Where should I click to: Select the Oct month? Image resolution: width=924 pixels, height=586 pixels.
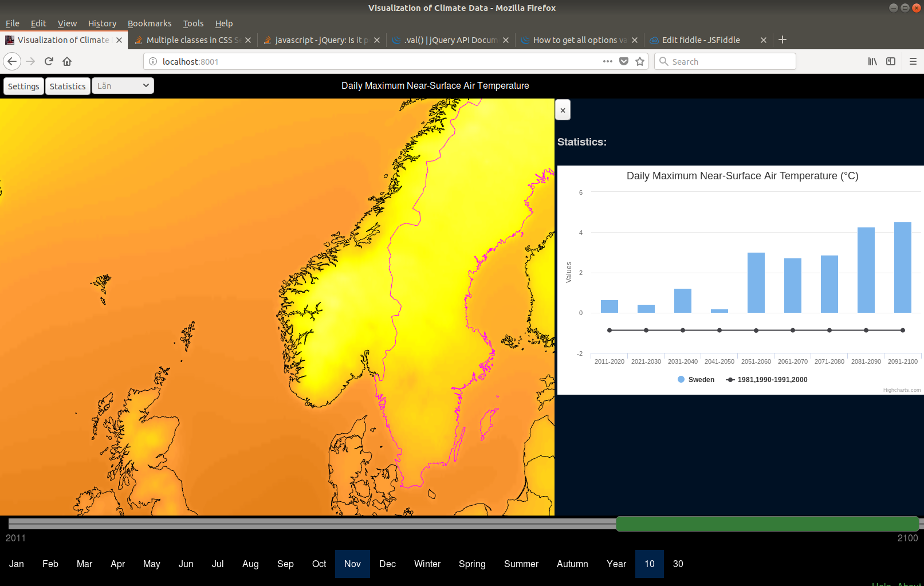[x=319, y=564]
